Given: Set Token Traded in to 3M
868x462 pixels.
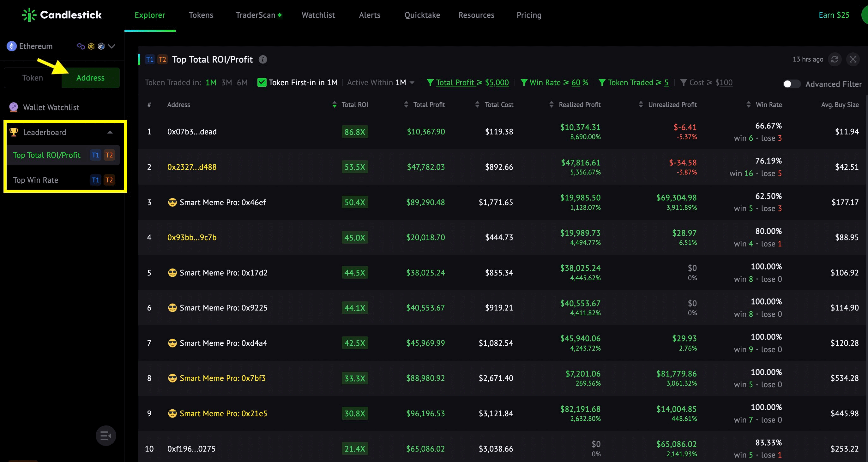Looking at the screenshot, I should pos(226,82).
